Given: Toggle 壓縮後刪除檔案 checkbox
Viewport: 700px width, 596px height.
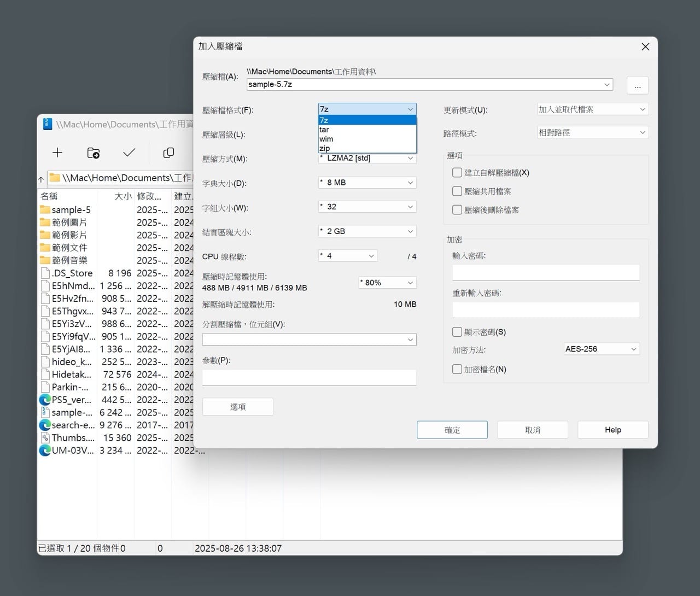Looking at the screenshot, I should pos(457,209).
